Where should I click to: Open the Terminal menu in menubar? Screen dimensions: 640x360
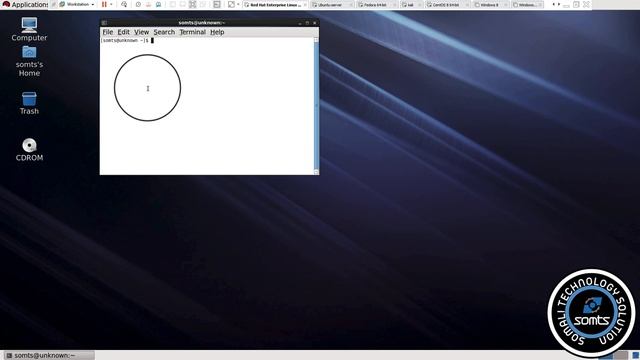click(x=192, y=32)
